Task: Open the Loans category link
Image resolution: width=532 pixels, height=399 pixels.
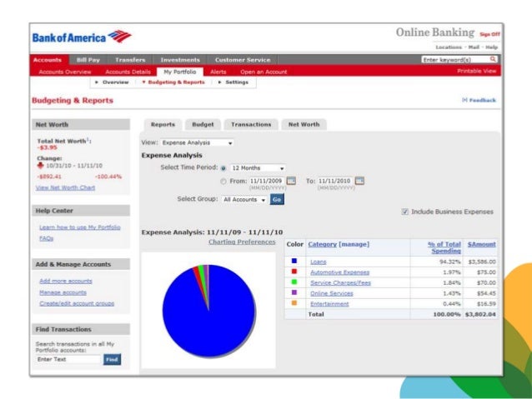Action: coord(319,262)
